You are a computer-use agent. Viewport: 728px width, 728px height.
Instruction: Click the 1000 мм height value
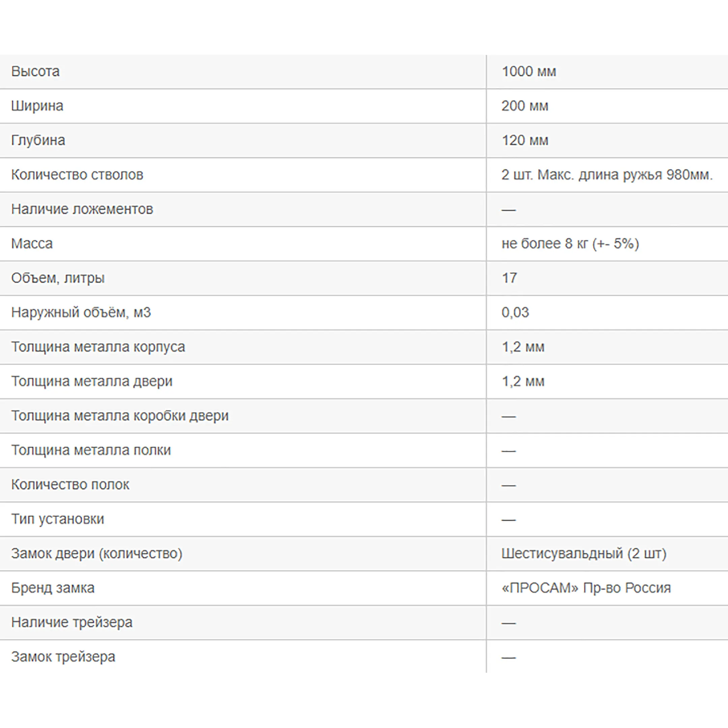pyautogui.click(x=529, y=71)
